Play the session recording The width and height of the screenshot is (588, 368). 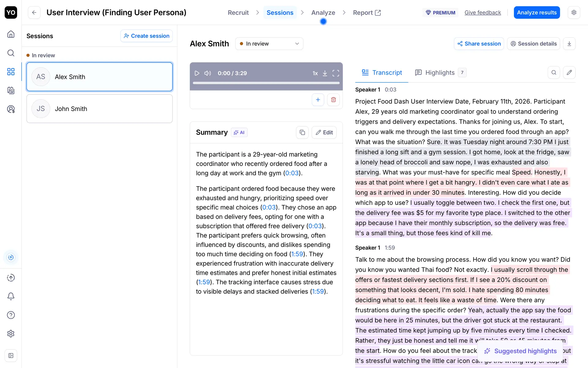197,73
